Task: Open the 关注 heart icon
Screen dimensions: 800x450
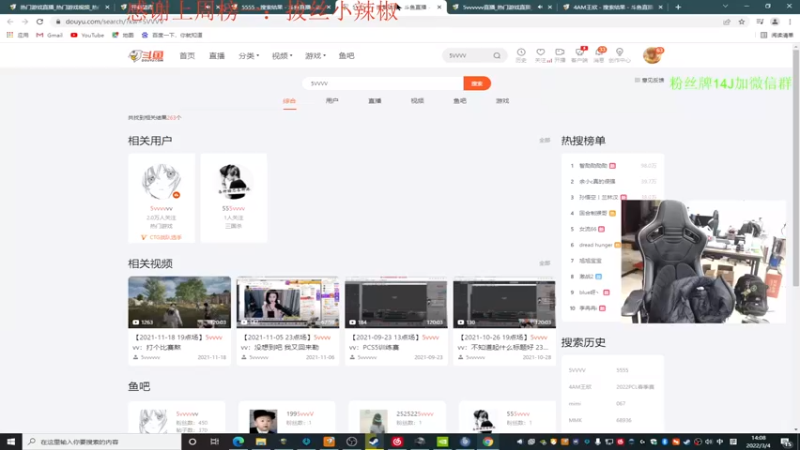Action: coord(541,55)
